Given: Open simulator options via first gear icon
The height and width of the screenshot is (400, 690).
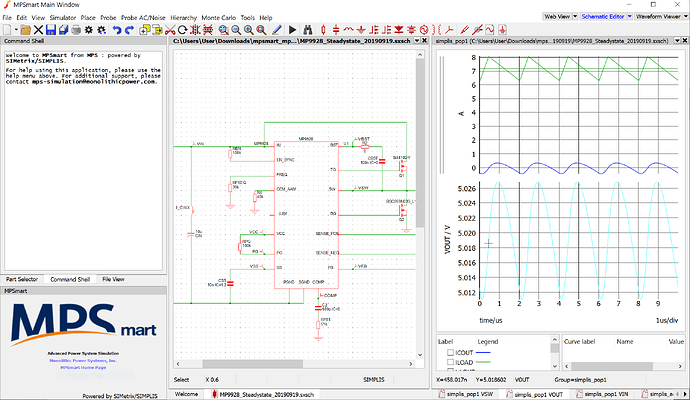Looking at the screenshot, I should click(88, 29).
